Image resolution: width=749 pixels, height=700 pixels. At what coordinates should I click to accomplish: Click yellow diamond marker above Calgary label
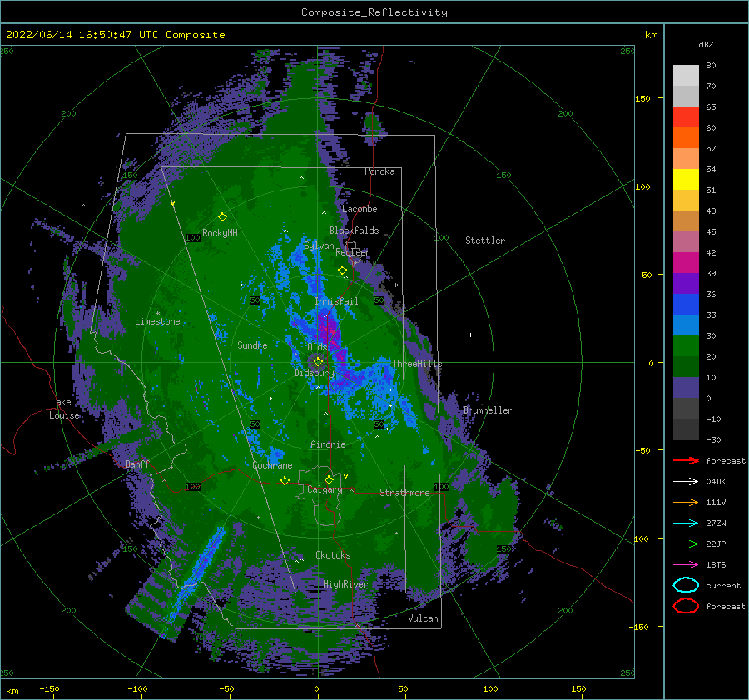coord(329,479)
